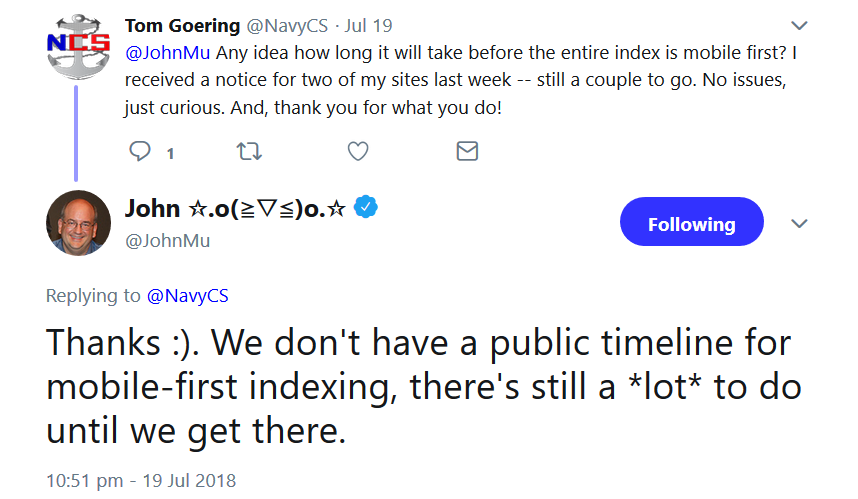
Task: Open John's profile photo
Action: (78, 223)
